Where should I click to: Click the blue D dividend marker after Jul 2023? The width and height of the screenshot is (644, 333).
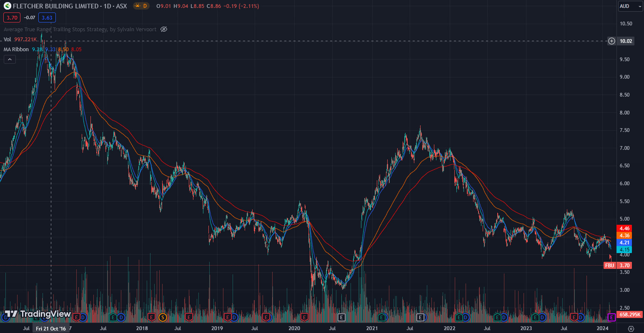click(581, 317)
